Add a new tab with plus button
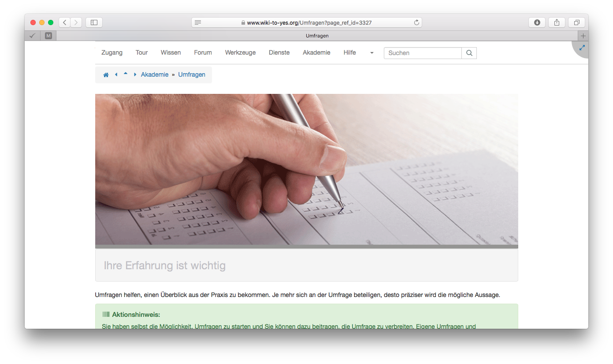 point(583,36)
